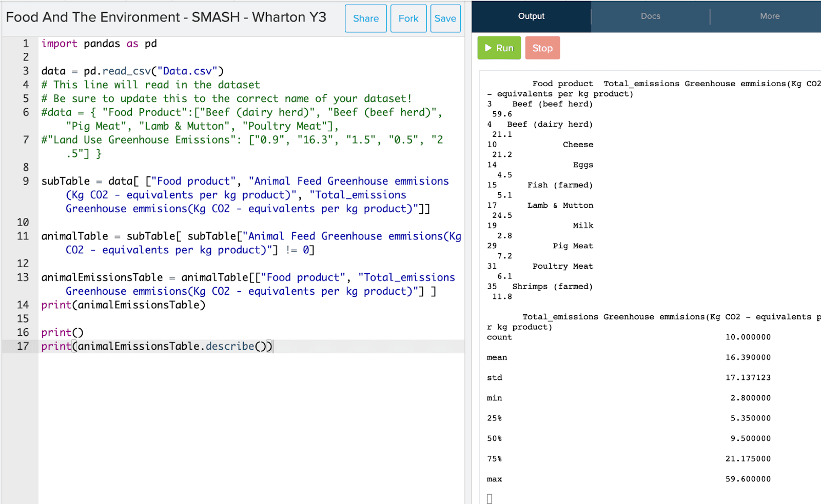821x504 pixels.
Task: Open the More tab
Action: coord(769,16)
